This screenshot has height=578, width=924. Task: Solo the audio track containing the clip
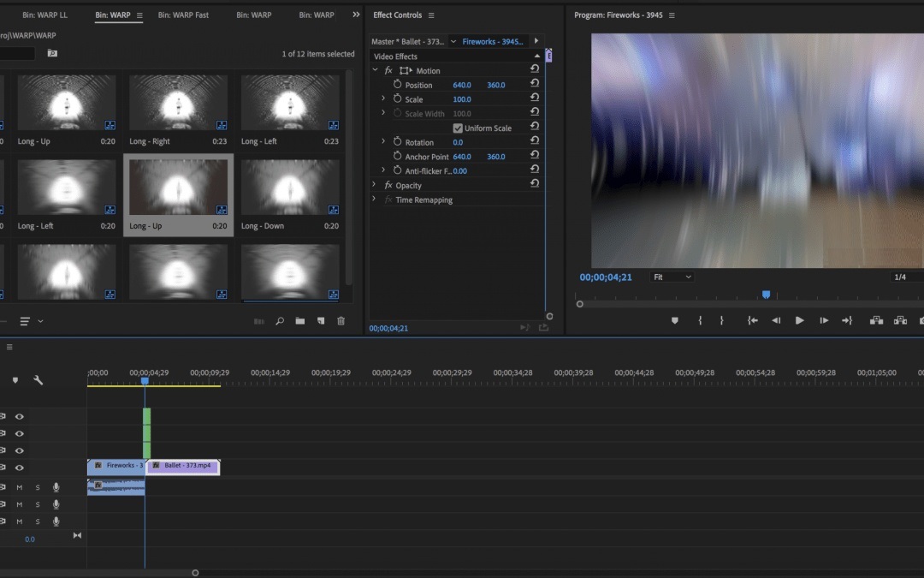click(x=38, y=487)
